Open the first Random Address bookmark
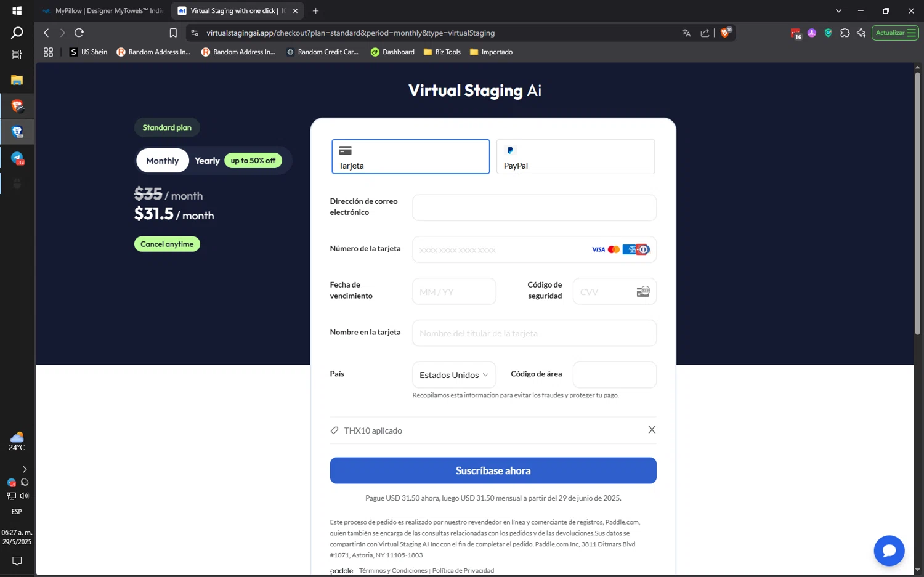Viewport: 924px width, 577px height. tap(154, 52)
